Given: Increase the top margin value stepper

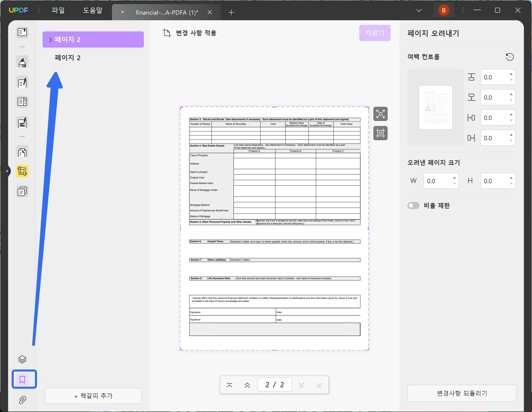Looking at the screenshot, I should tap(511, 74).
